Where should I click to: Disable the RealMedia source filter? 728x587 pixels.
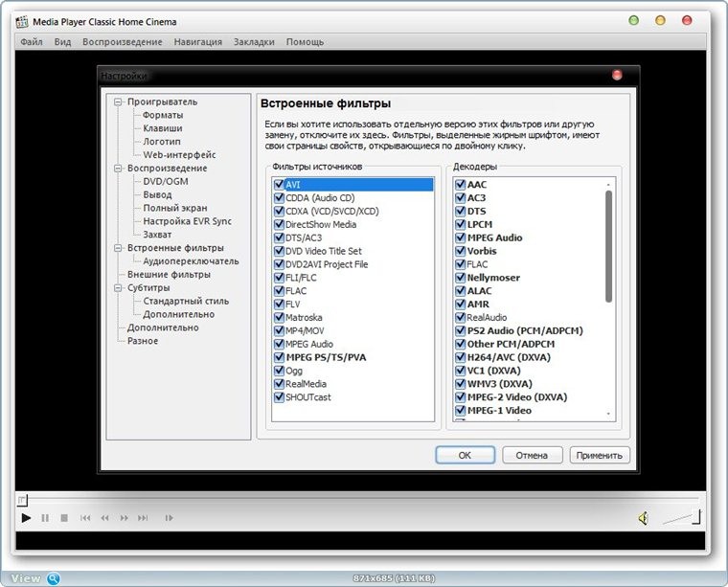tap(279, 384)
